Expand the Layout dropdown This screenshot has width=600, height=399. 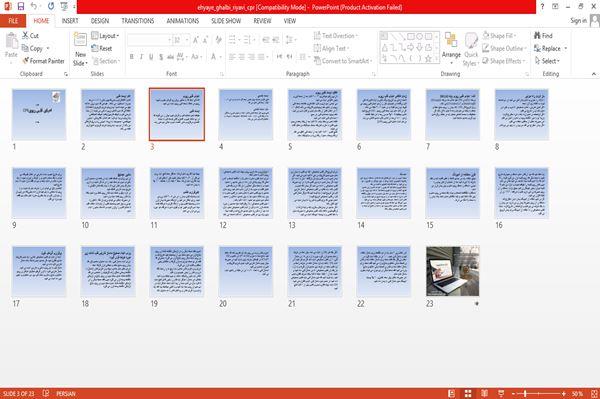click(x=106, y=36)
